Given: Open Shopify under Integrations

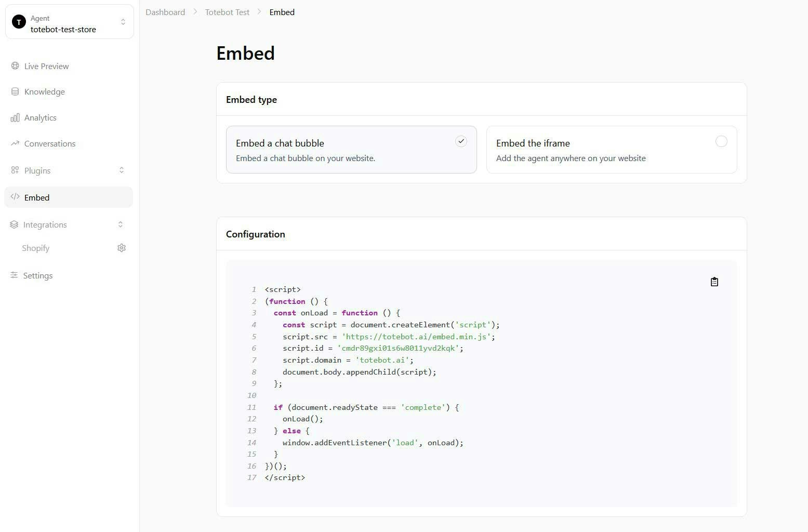Looking at the screenshot, I should coord(35,248).
